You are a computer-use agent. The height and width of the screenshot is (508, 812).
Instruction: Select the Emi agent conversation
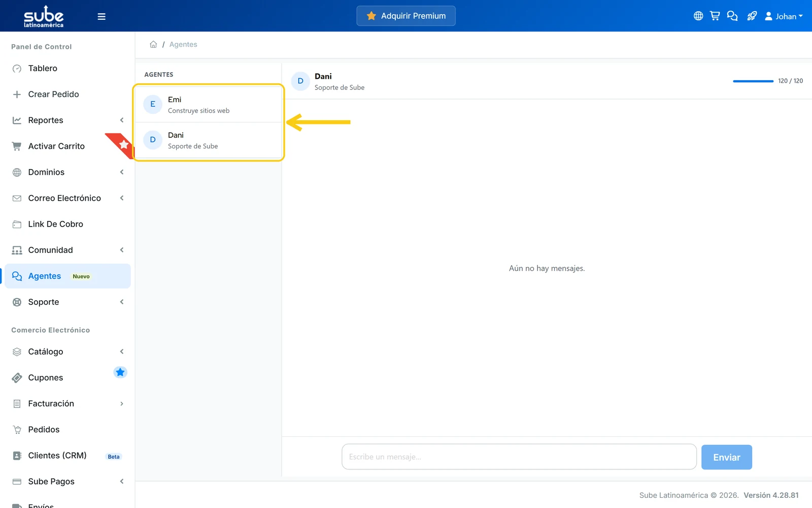pyautogui.click(x=208, y=105)
